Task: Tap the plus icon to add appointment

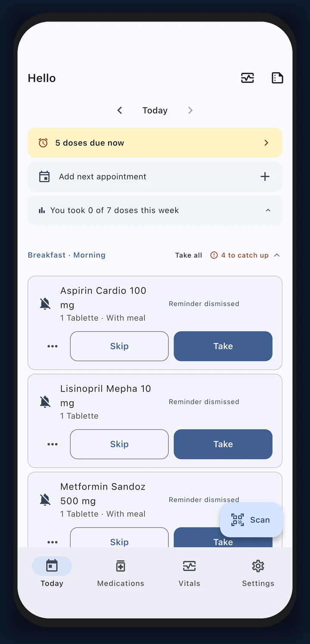Action: click(265, 177)
